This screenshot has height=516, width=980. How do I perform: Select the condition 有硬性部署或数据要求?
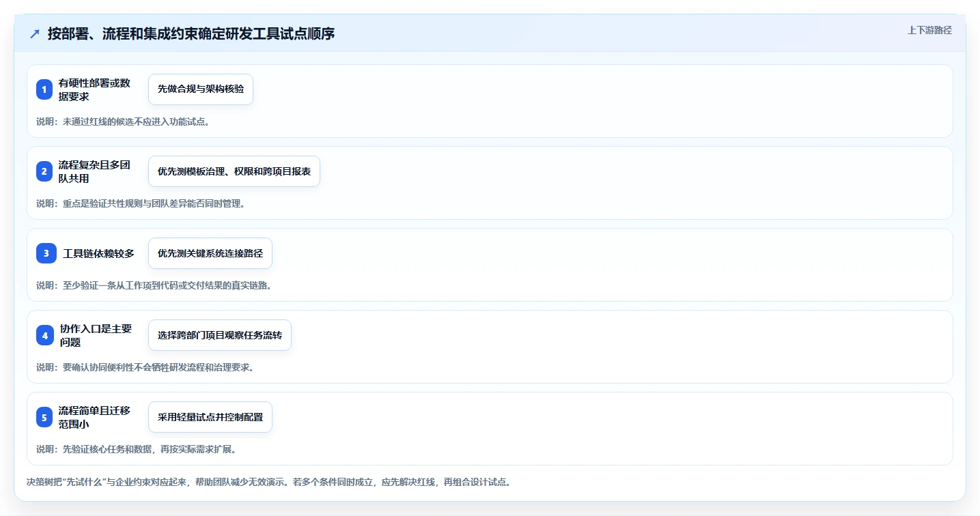click(94, 89)
